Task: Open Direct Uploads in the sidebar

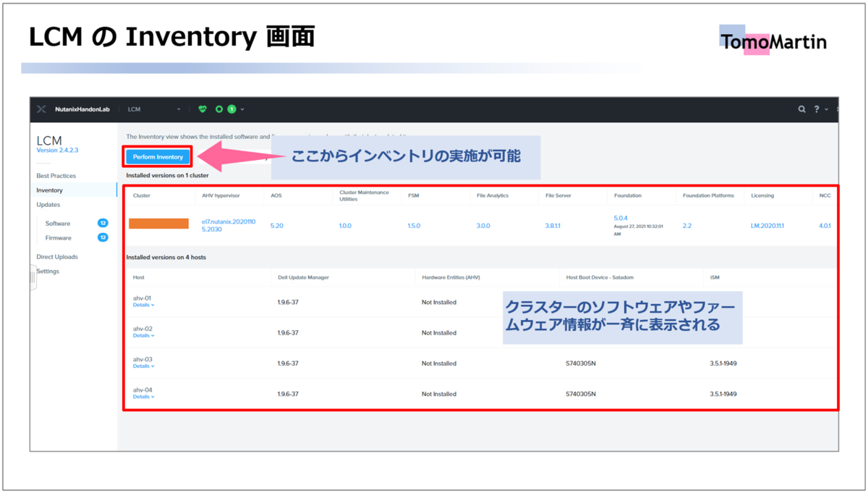Action: [57, 257]
